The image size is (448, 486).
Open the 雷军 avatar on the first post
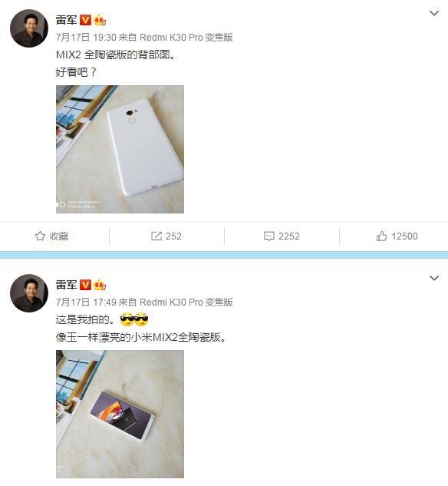[x=29, y=28]
